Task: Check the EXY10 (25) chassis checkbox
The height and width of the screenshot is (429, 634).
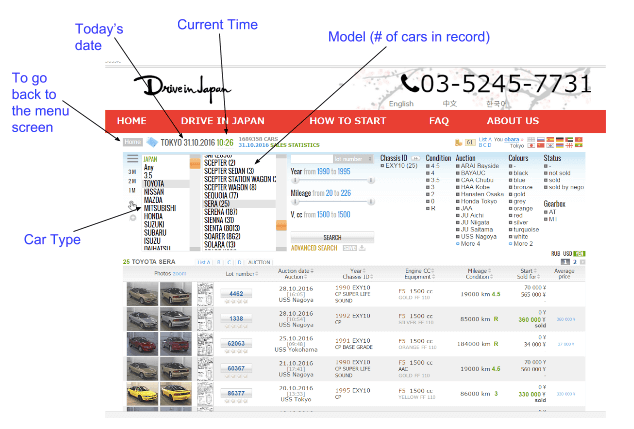Action: (x=383, y=166)
